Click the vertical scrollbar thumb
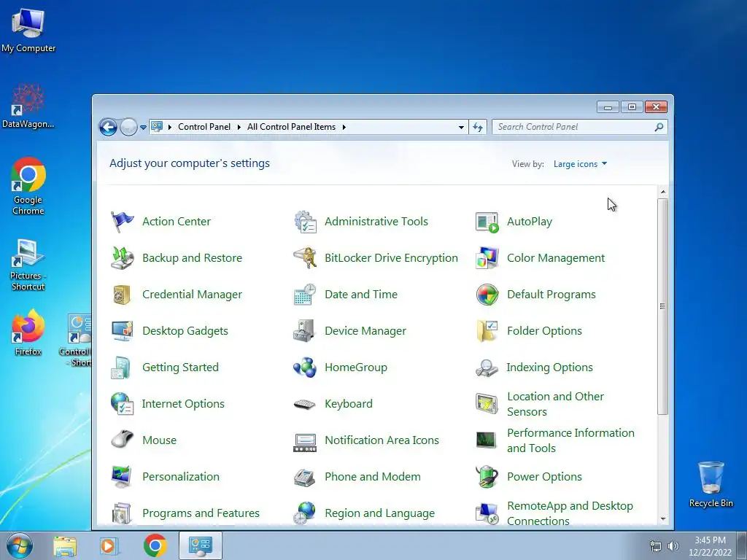Screen dimensions: 747x560 click(x=662, y=306)
